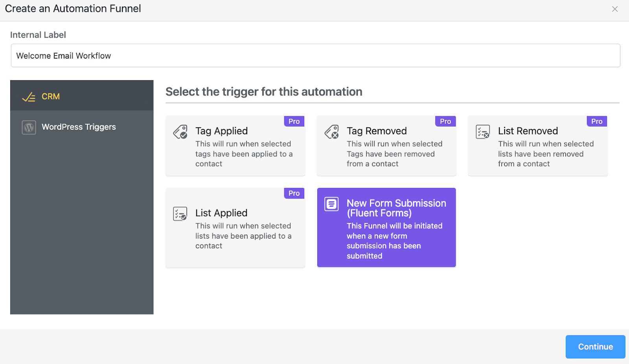
Task: Choose the List Removed trigger title
Action: [528, 131]
